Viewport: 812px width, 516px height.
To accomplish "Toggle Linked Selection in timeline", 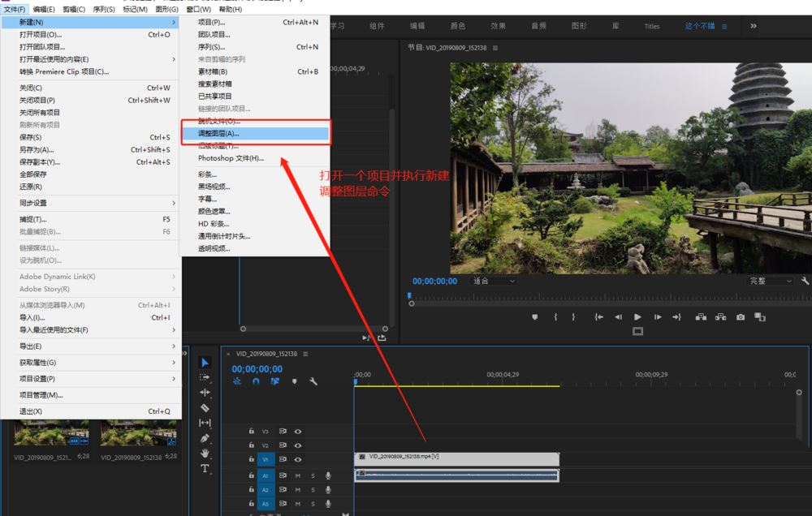I will point(275,381).
